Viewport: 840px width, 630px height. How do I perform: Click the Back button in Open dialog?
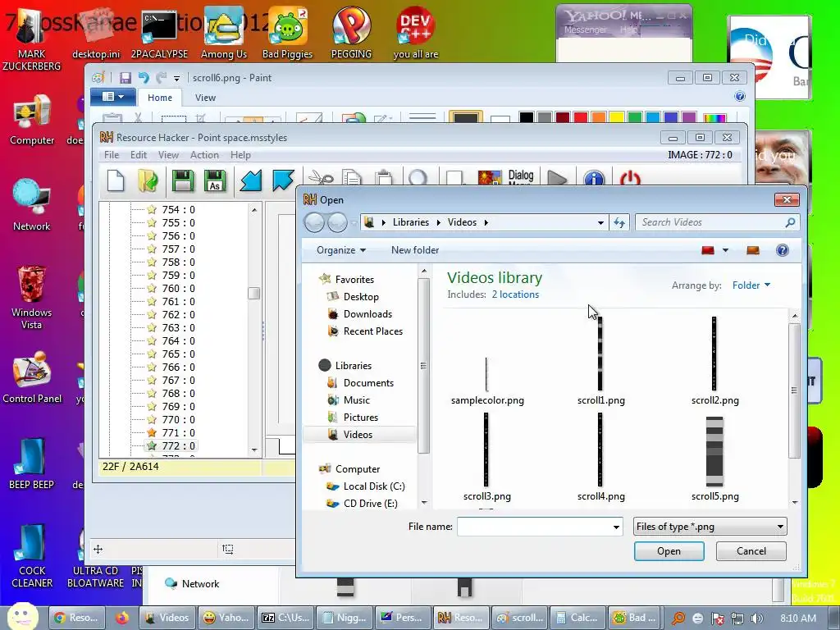(314, 222)
